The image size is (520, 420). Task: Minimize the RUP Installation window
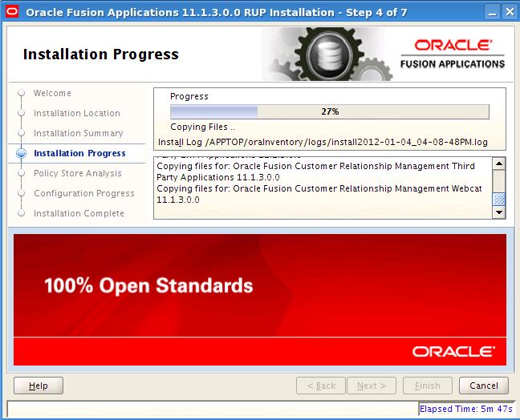[x=492, y=12]
